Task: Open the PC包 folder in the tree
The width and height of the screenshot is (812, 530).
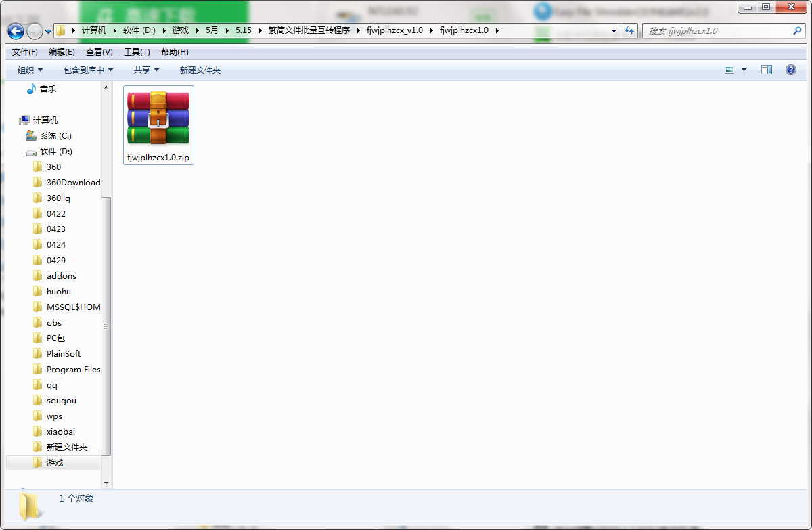Action: 55,338
